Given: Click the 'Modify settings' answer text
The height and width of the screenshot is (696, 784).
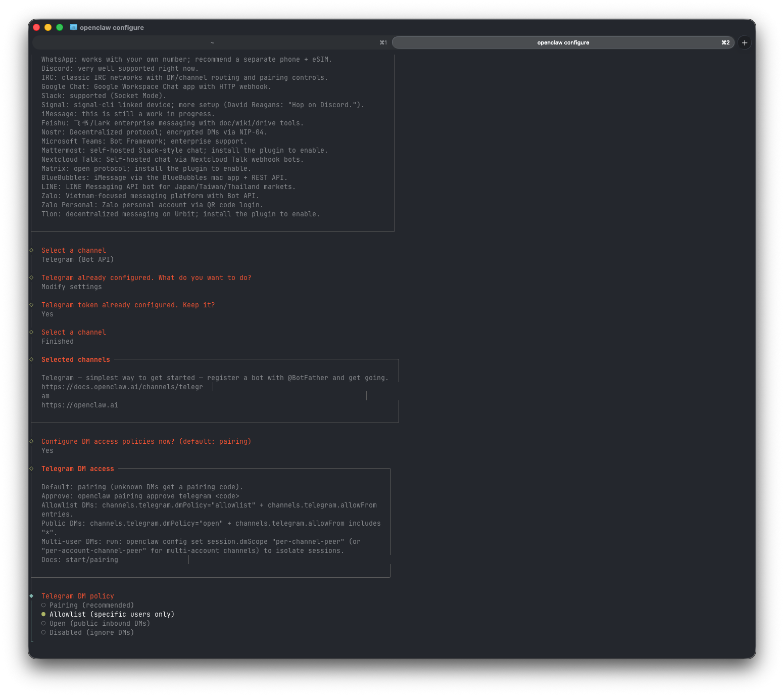Looking at the screenshot, I should pos(71,287).
